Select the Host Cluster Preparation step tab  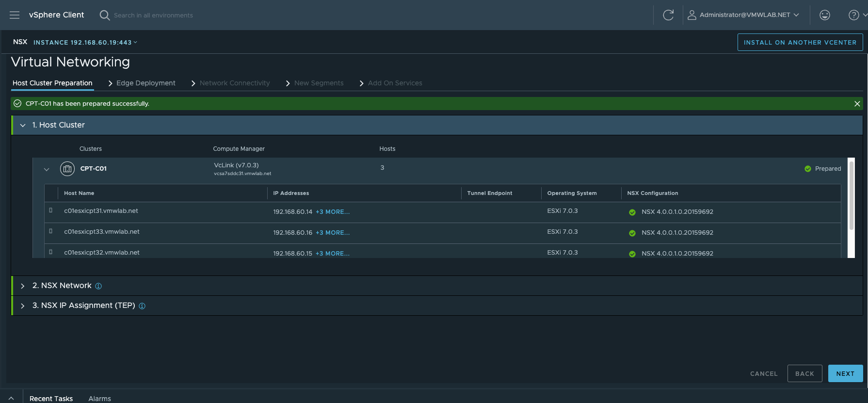52,83
